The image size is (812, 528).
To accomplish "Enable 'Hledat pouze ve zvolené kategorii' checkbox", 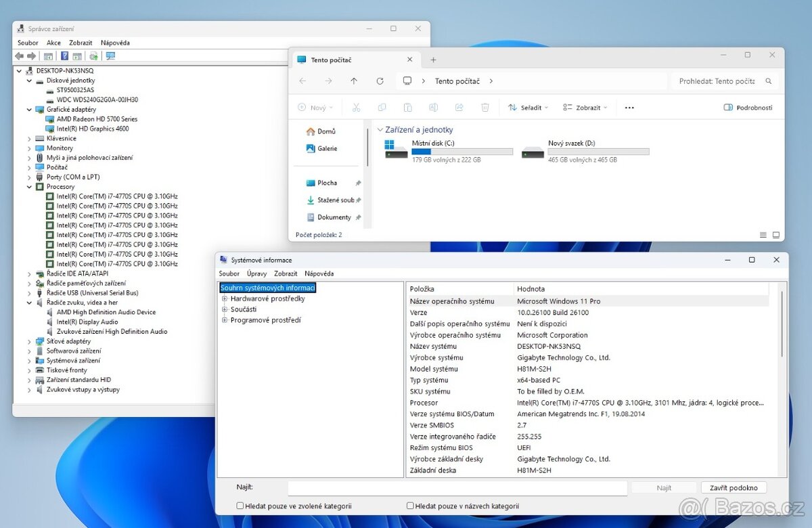I will click(240, 505).
